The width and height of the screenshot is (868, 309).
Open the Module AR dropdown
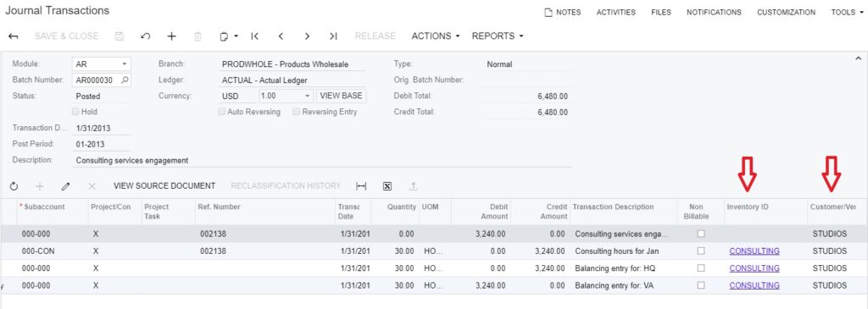(x=125, y=64)
